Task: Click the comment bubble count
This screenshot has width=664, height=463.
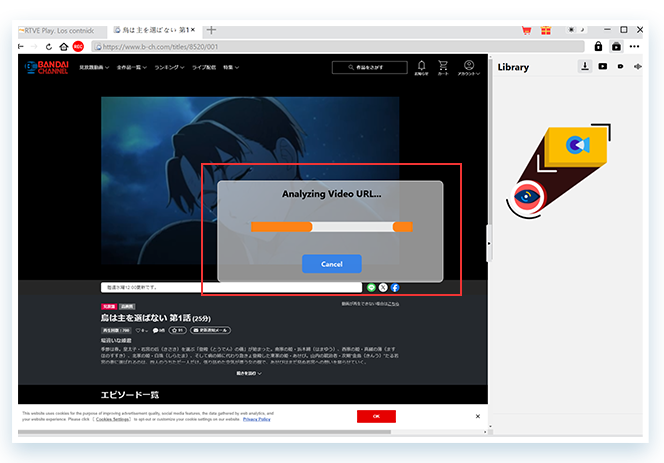Action: click(x=158, y=330)
